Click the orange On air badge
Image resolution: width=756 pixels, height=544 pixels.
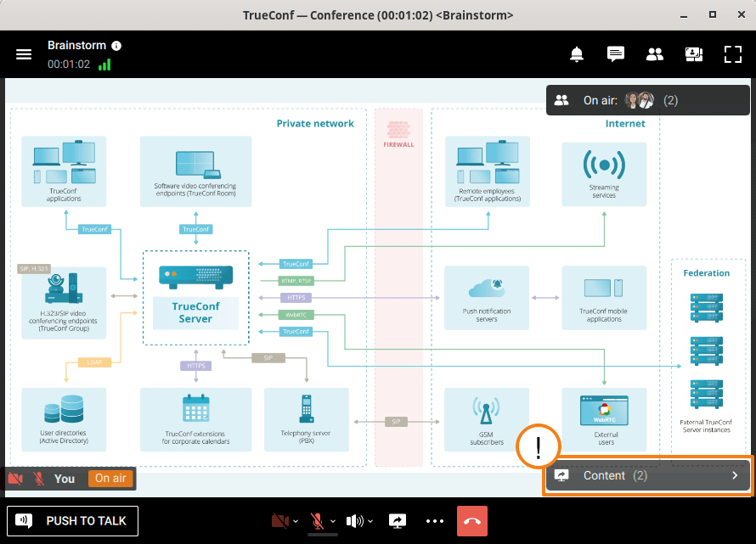point(110,478)
